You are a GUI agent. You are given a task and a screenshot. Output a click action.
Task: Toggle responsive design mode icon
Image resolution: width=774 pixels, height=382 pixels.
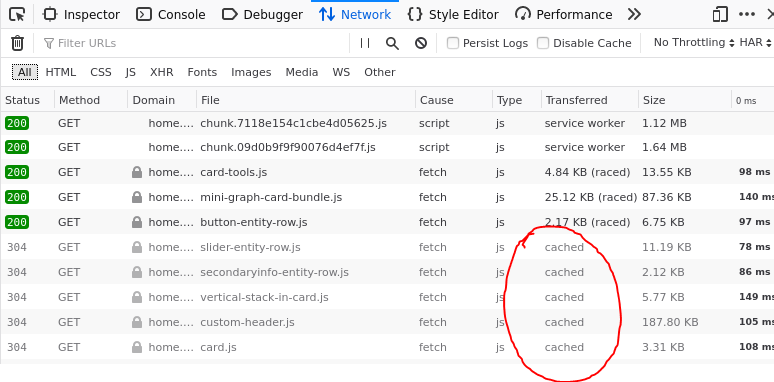coord(720,15)
